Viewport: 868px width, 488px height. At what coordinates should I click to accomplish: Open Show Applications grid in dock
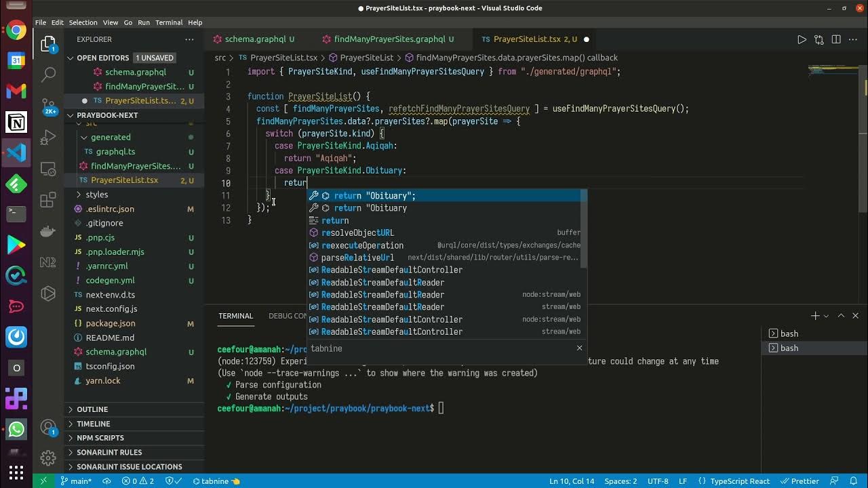(x=16, y=472)
